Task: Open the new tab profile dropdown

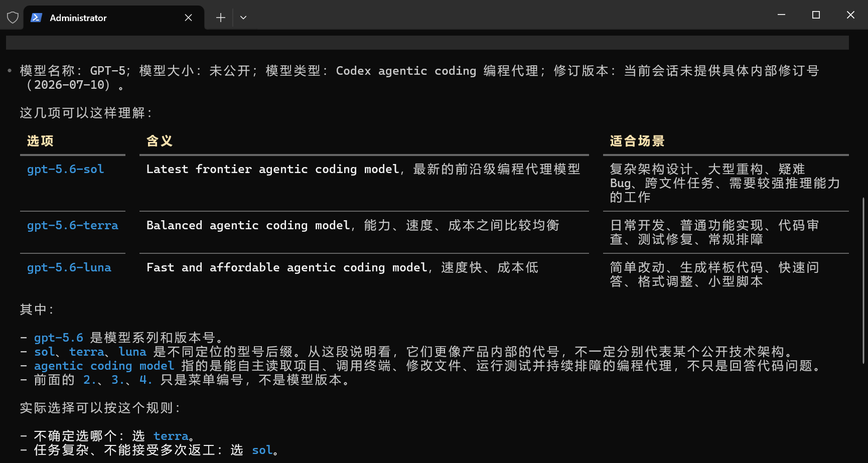Action: (243, 18)
